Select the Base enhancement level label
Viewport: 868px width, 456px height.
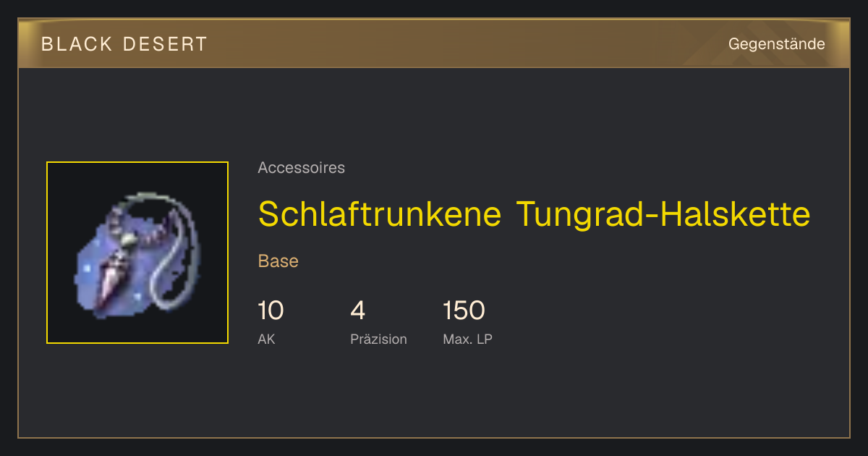(278, 261)
